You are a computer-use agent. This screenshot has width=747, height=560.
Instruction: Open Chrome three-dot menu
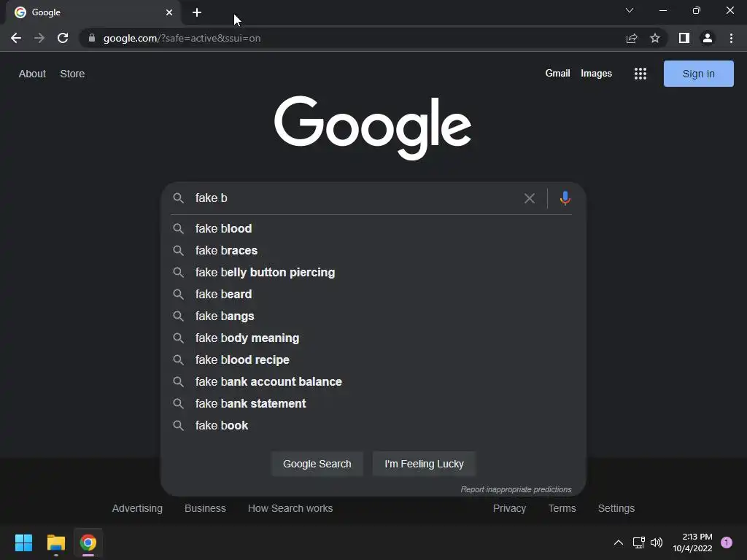tap(731, 38)
